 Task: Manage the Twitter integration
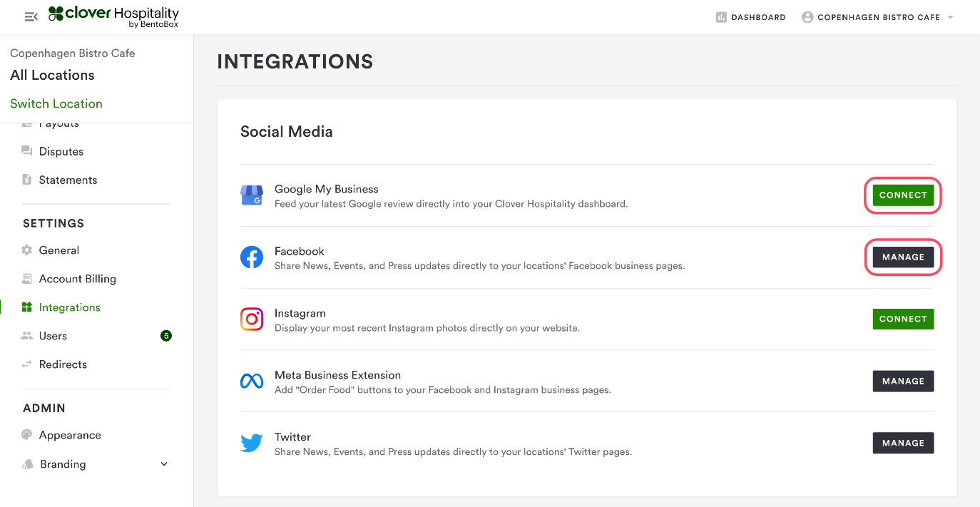pyautogui.click(x=903, y=444)
